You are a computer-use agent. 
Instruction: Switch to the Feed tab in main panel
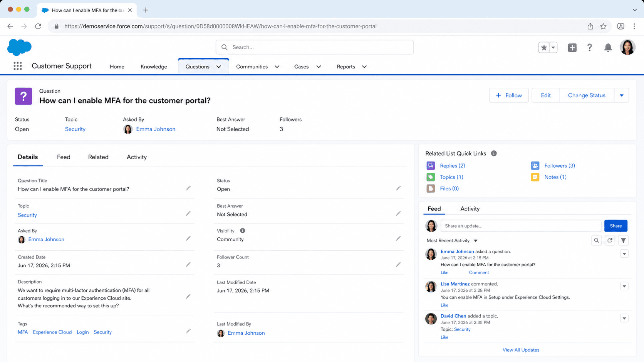(64, 157)
